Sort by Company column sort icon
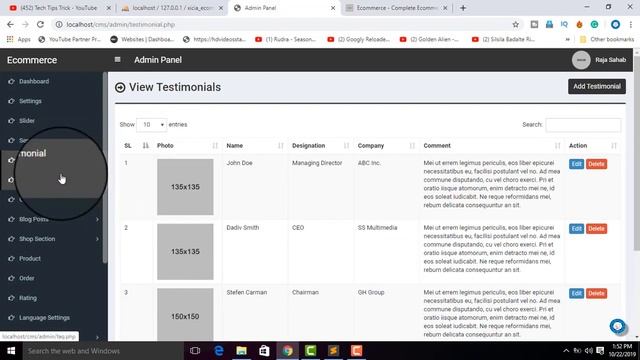The height and width of the screenshot is (360, 640). click(412, 146)
